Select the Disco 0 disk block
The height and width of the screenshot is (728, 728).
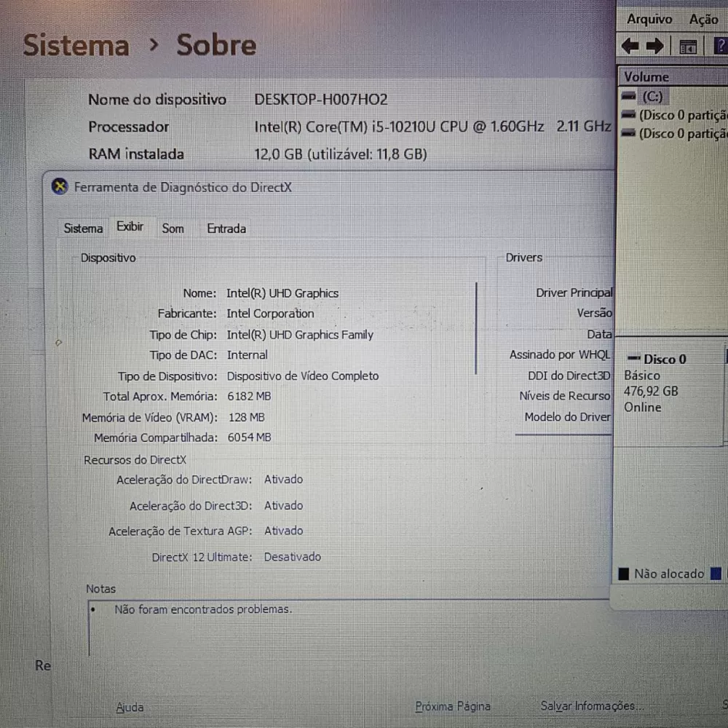[662, 382]
